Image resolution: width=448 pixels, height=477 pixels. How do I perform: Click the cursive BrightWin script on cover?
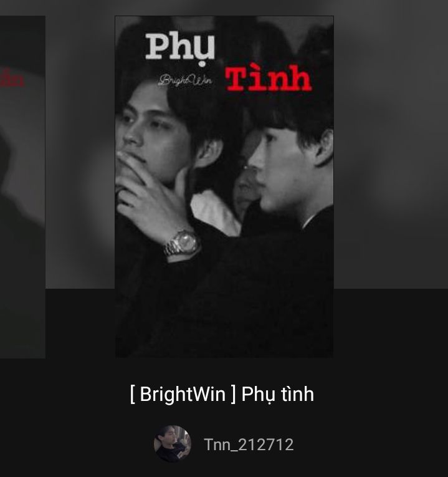186,80
